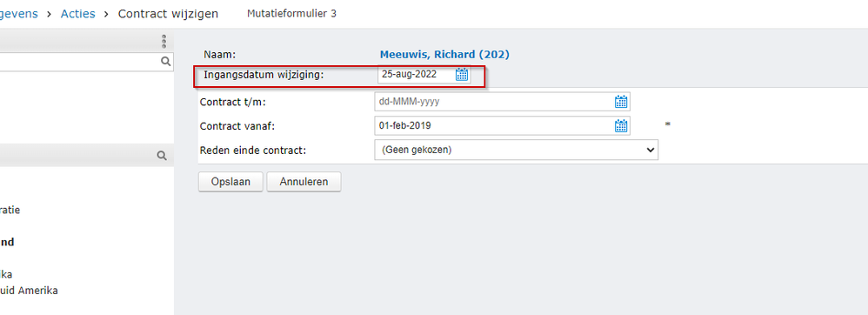Screen dimensions: 868x315
Task: Select the bold 'nd' item in the left list
Action: pyautogui.click(x=7, y=242)
